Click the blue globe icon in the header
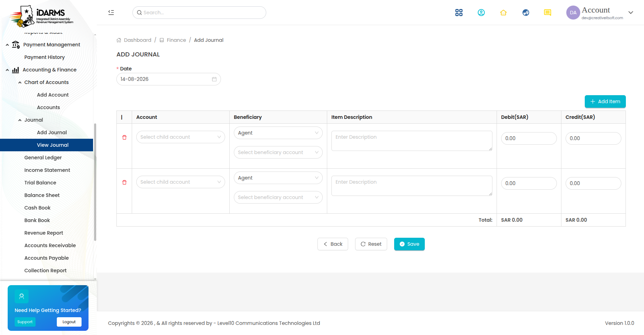This screenshot has height=335, width=644. pos(526,13)
